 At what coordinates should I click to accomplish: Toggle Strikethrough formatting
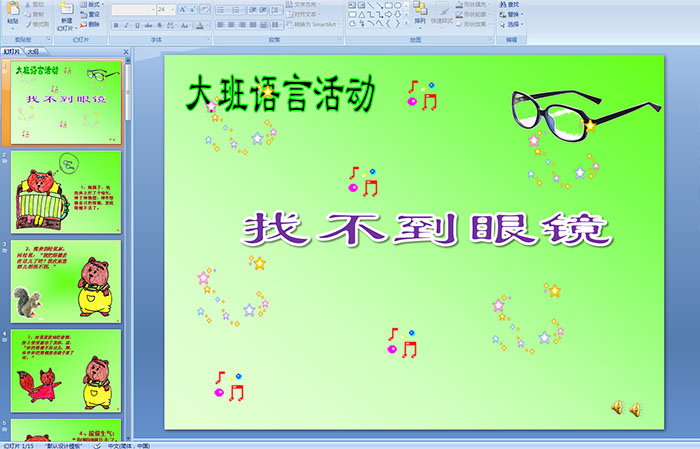click(148, 25)
